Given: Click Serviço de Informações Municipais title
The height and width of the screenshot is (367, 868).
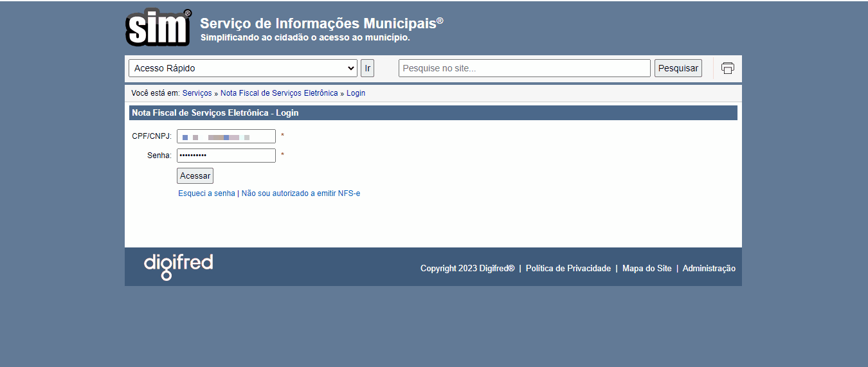Looking at the screenshot, I should tap(321, 23).
